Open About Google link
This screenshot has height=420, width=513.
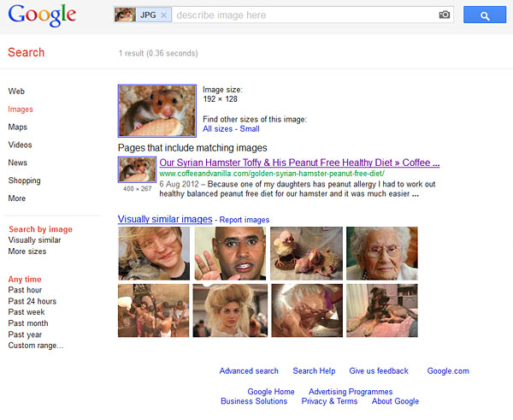[x=395, y=401]
